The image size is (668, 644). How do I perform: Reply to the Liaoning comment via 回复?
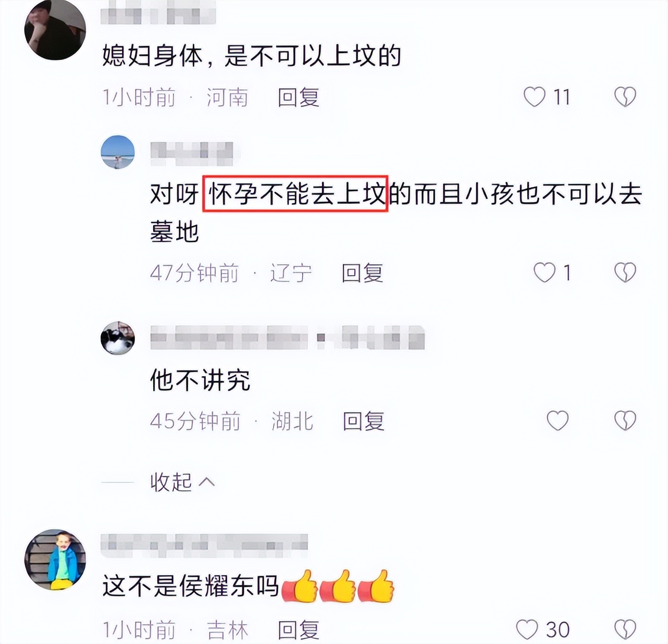point(363,273)
